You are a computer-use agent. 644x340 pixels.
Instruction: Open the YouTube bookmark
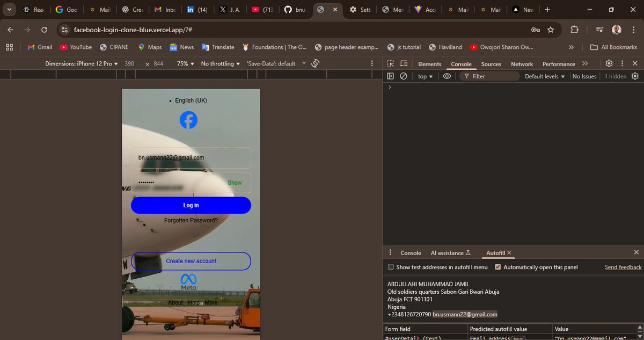pyautogui.click(x=76, y=47)
